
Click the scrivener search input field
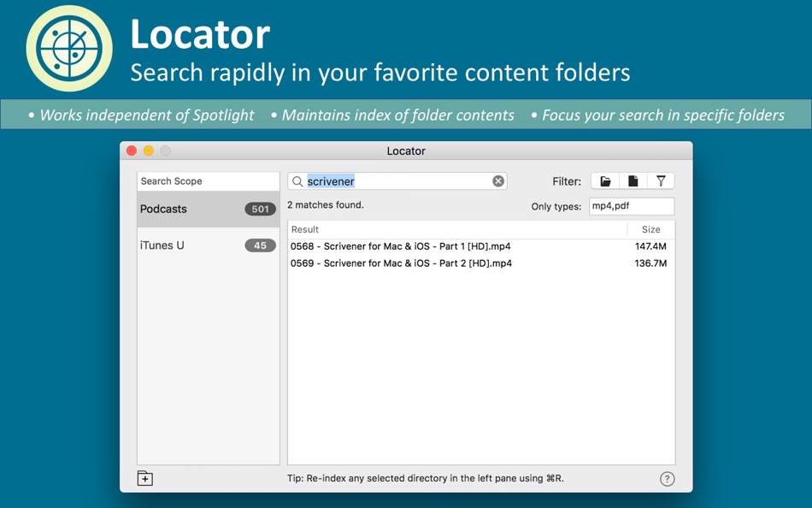click(397, 181)
